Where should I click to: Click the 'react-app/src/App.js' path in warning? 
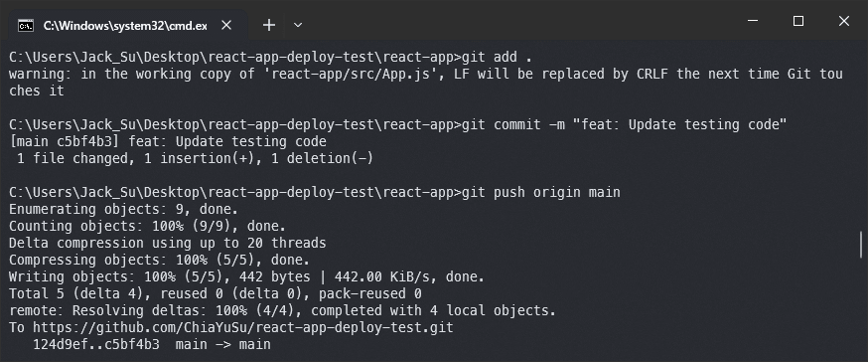click(x=350, y=74)
